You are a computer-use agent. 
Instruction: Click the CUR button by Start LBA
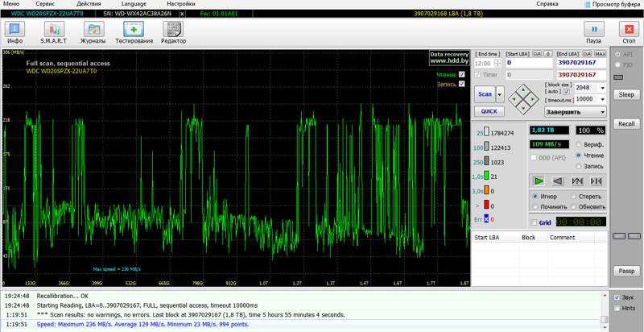(x=537, y=54)
